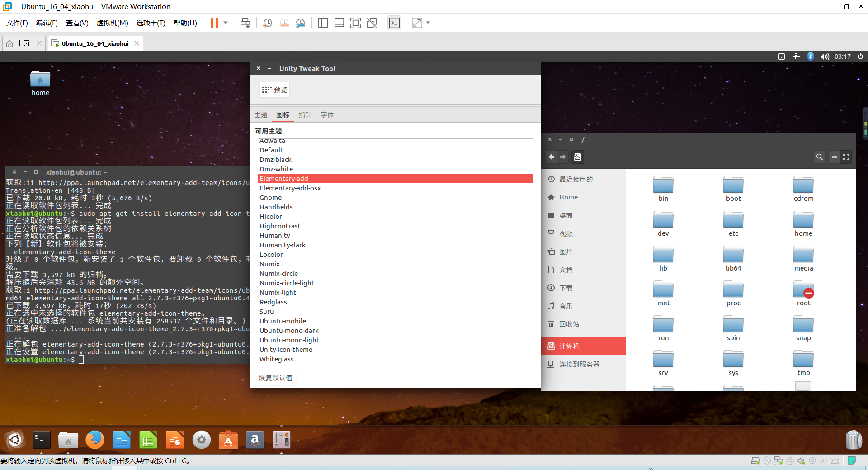This screenshot has width=868, height=470.
Task: Launch Firefox from the dock
Action: (94, 439)
